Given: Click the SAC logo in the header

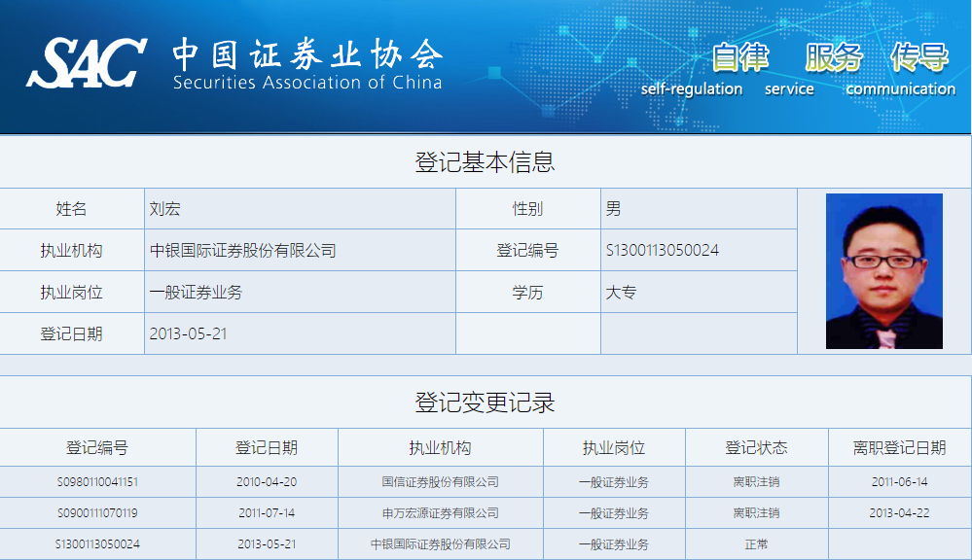Looking at the screenshot, I should click(x=87, y=63).
